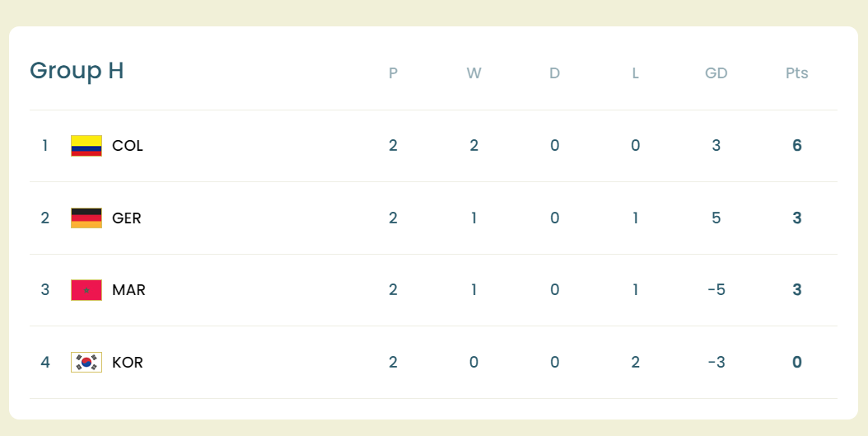The image size is (868, 436).
Task: Click the Germany flag icon
Action: [86, 218]
